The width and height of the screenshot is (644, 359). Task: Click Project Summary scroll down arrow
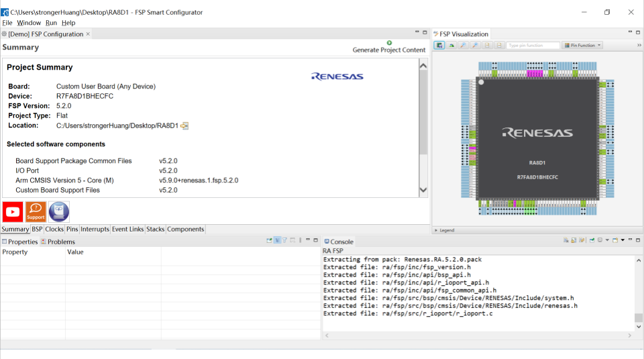click(423, 190)
